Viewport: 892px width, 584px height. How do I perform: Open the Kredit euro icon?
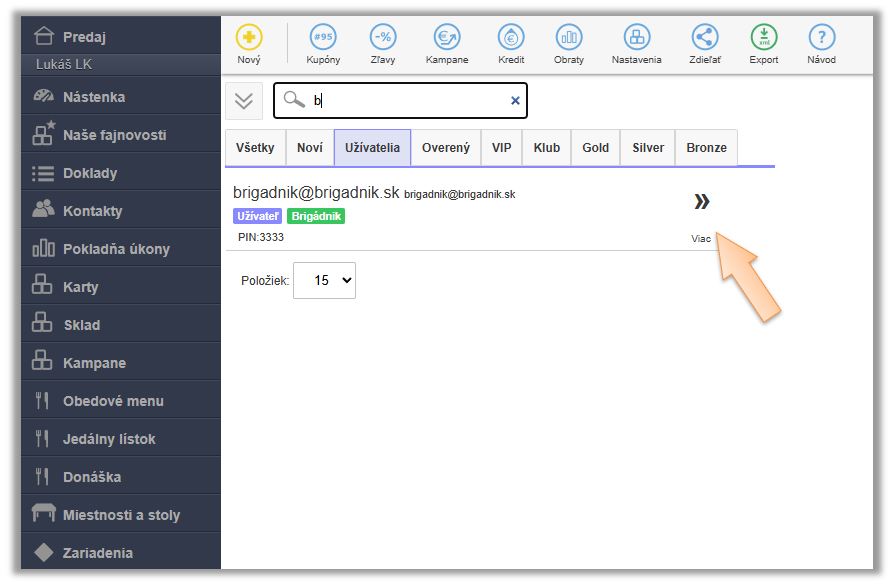pyautogui.click(x=511, y=38)
